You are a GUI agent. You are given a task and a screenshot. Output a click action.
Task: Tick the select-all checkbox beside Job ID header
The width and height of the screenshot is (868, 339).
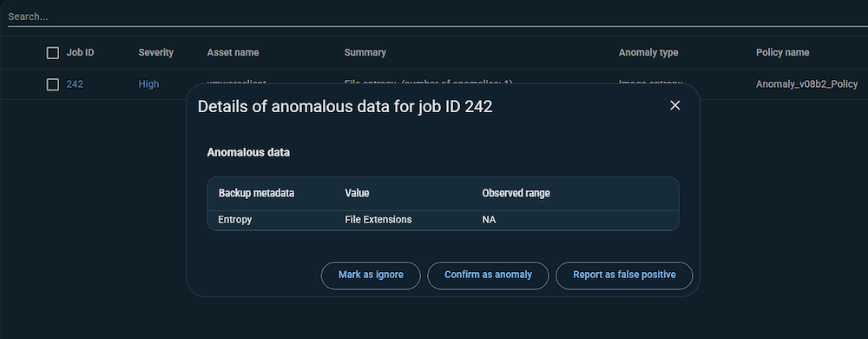(53, 53)
